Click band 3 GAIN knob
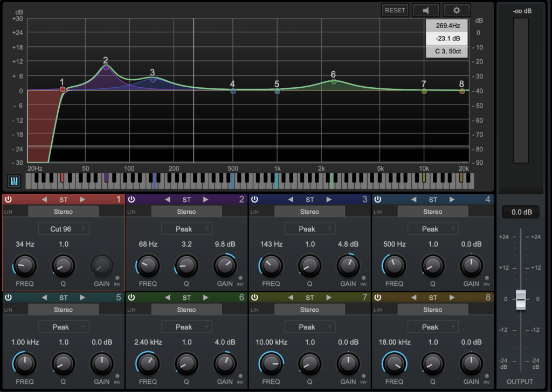 tap(348, 265)
